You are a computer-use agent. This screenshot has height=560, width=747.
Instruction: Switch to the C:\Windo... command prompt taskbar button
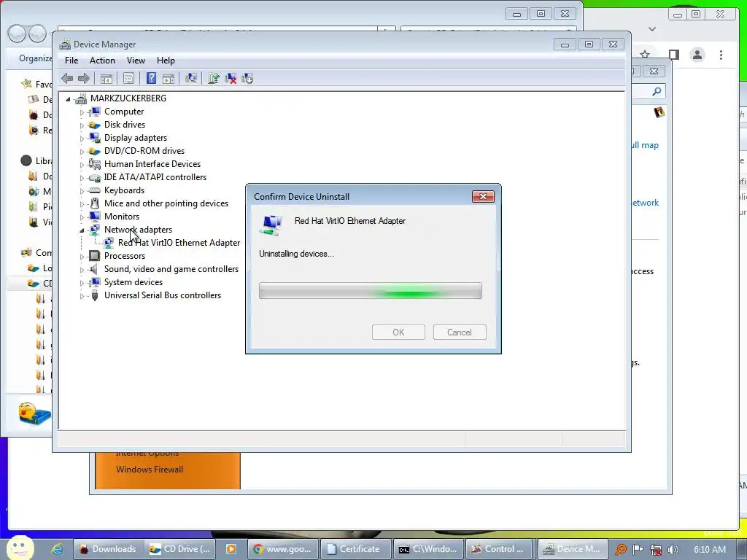tap(428, 549)
